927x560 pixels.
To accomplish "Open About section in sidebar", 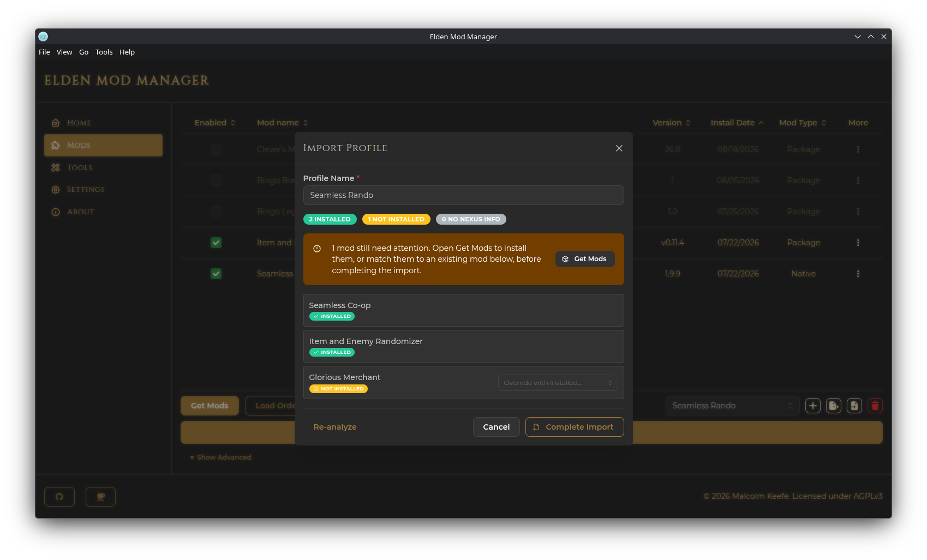I will [103, 212].
